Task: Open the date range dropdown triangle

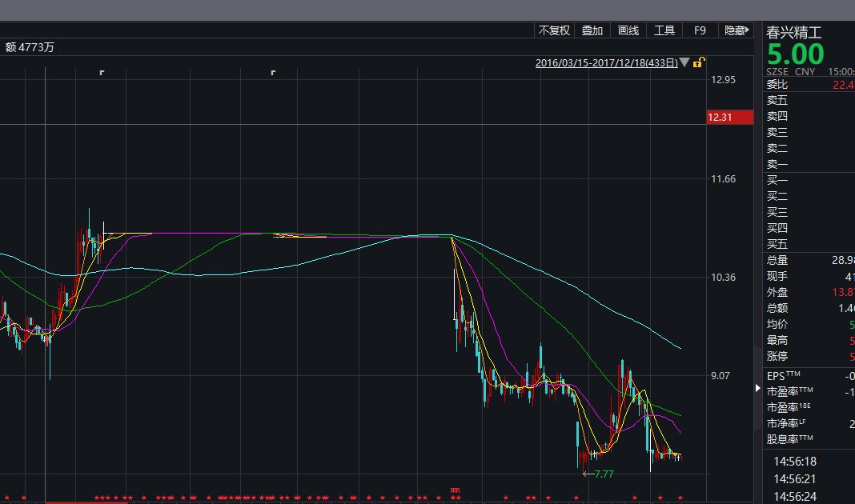Action: point(684,62)
